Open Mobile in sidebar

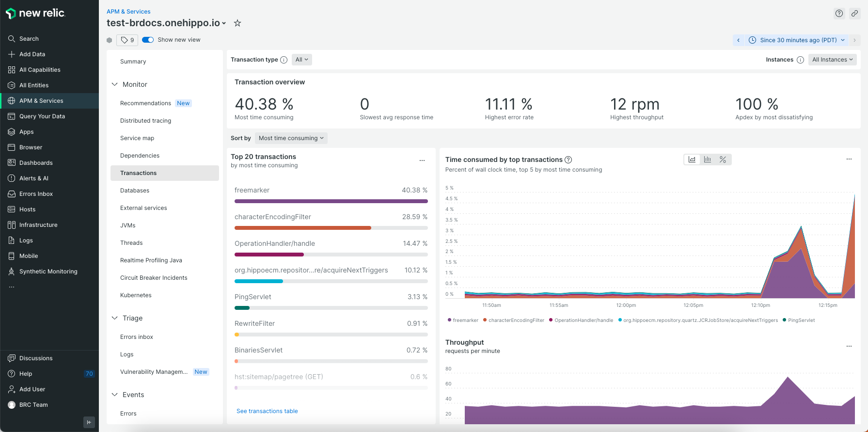pos(49,256)
